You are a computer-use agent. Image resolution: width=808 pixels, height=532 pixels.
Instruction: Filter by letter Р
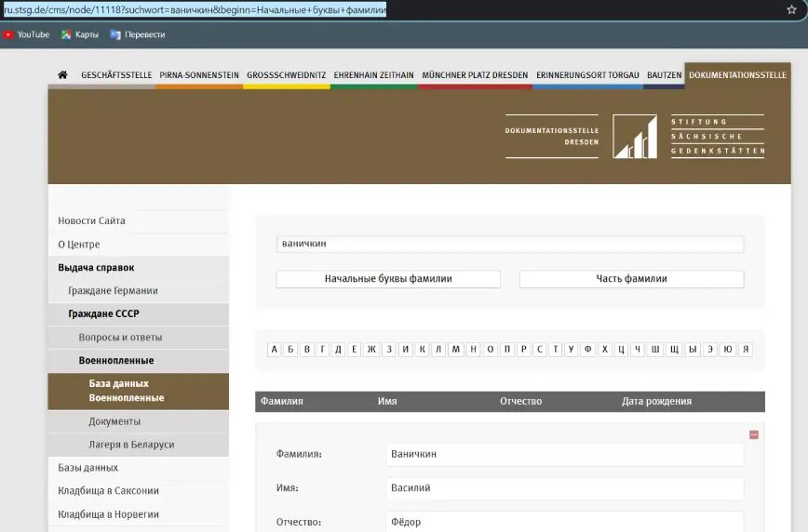click(523, 350)
